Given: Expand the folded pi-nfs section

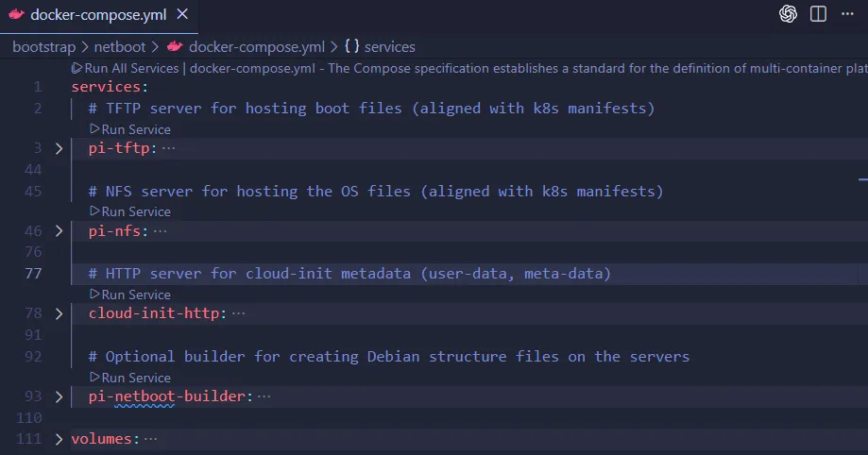Looking at the screenshot, I should tap(59, 231).
